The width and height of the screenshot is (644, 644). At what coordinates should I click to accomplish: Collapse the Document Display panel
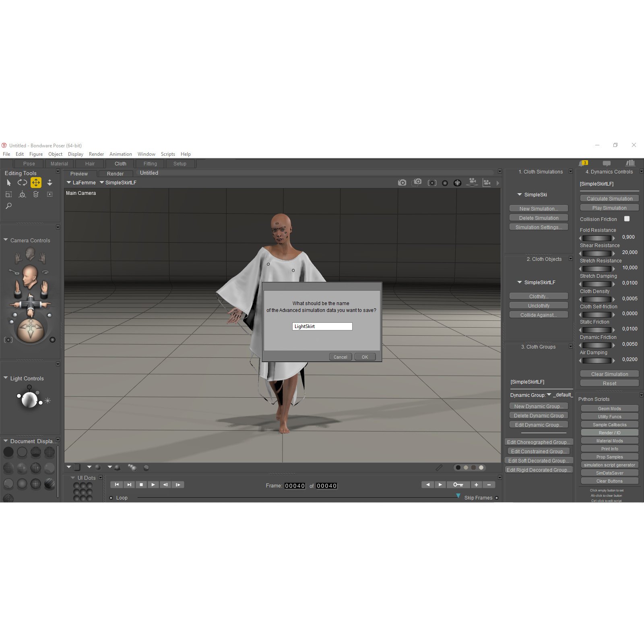[6, 441]
